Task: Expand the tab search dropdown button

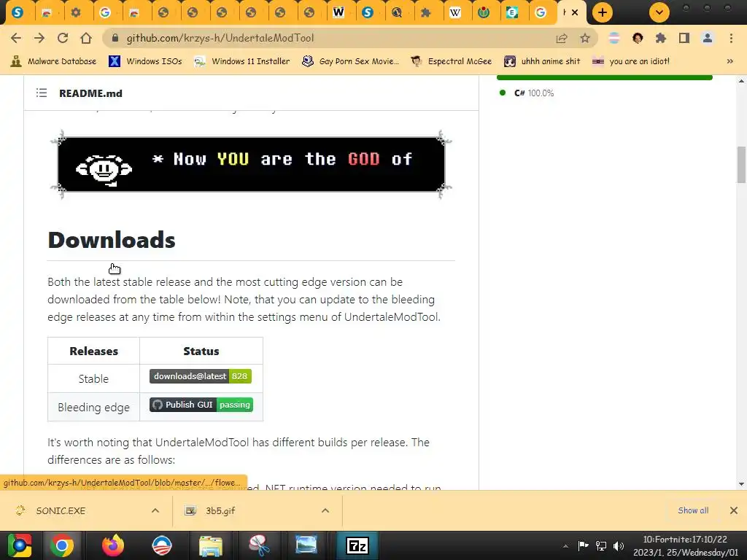Action: (x=659, y=12)
